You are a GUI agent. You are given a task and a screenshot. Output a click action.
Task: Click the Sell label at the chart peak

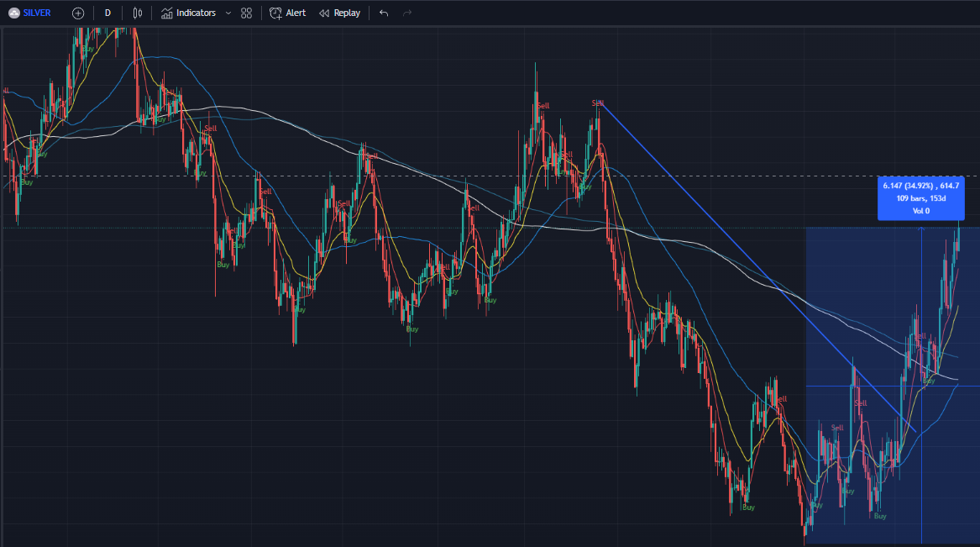542,106
